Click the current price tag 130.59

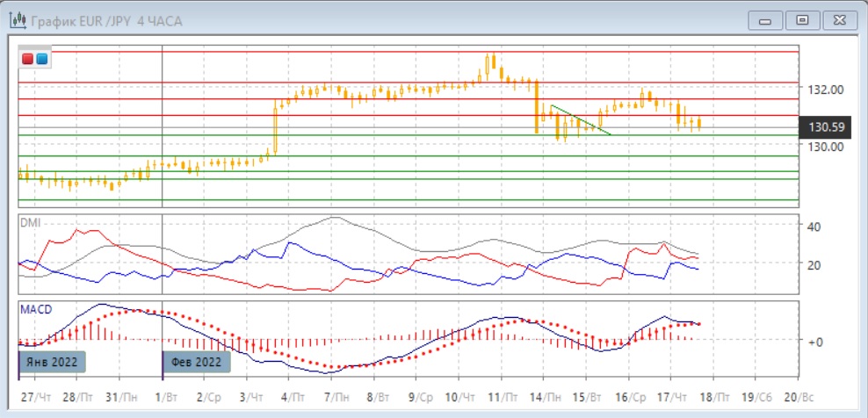[826, 128]
